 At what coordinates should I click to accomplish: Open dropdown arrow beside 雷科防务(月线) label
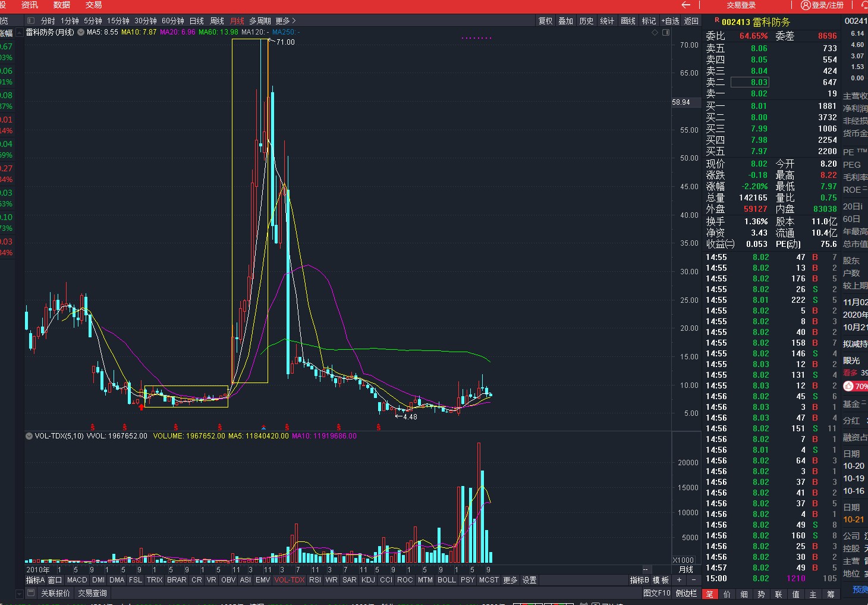pos(81,32)
